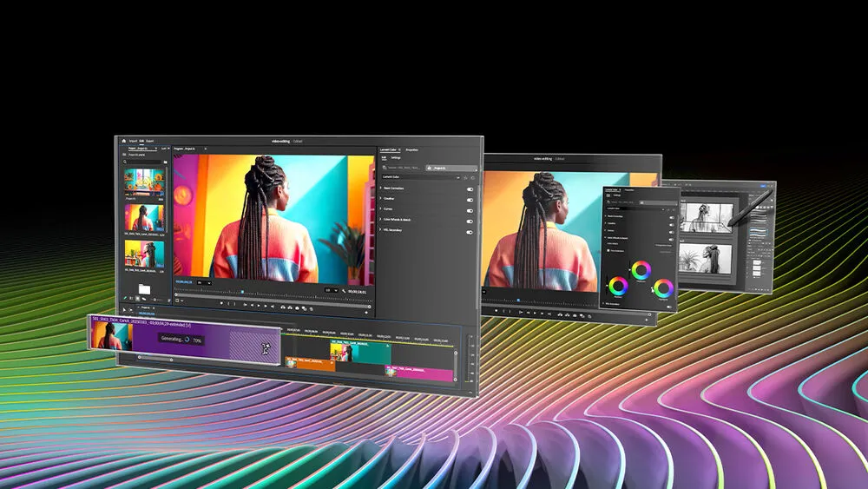Switch to the Export tab in header

pos(150,142)
